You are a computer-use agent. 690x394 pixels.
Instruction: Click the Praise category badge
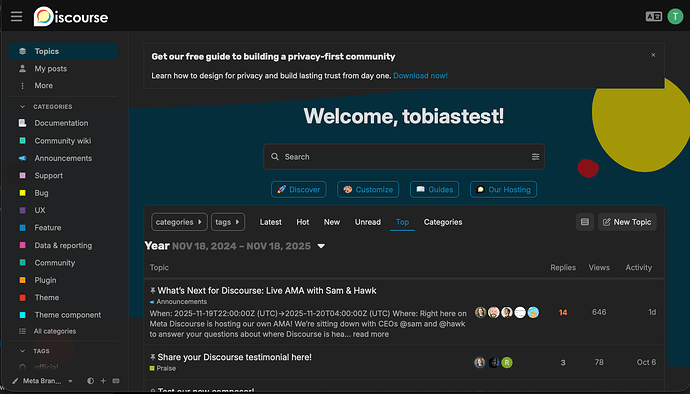click(x=163, y=368)
